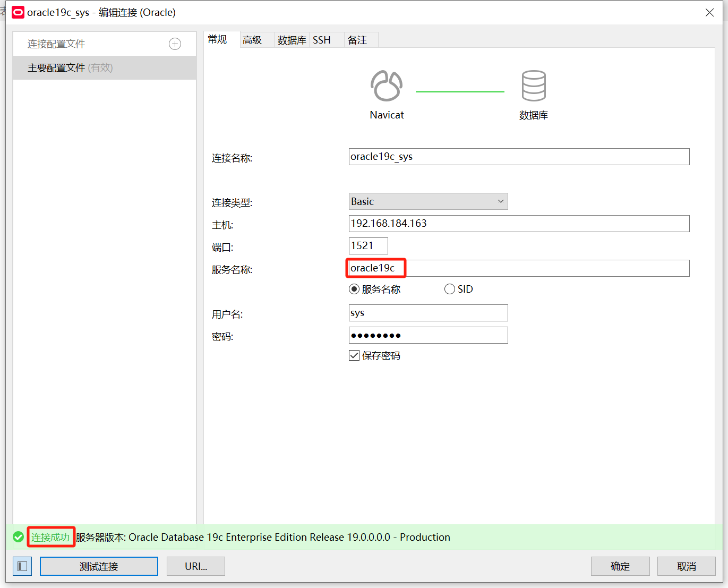Click the URI... button
This screenshot has width=728, height=588.
[x=196, y=566]
